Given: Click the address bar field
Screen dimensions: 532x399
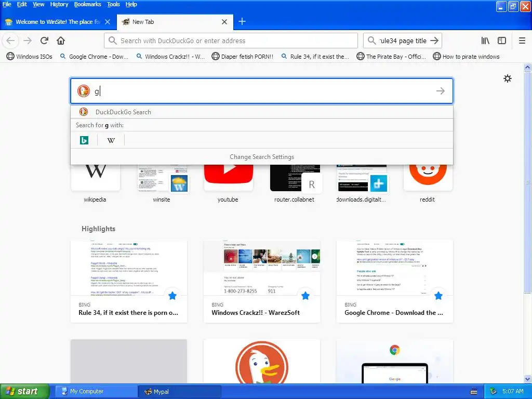Looking at the screenshot, I should (x=231, y=41).
